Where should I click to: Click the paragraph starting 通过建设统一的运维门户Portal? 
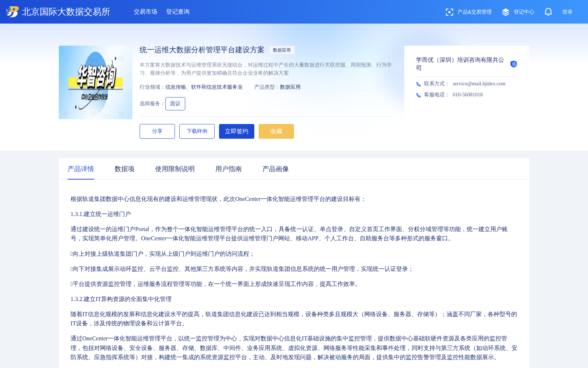coord(289,234)
